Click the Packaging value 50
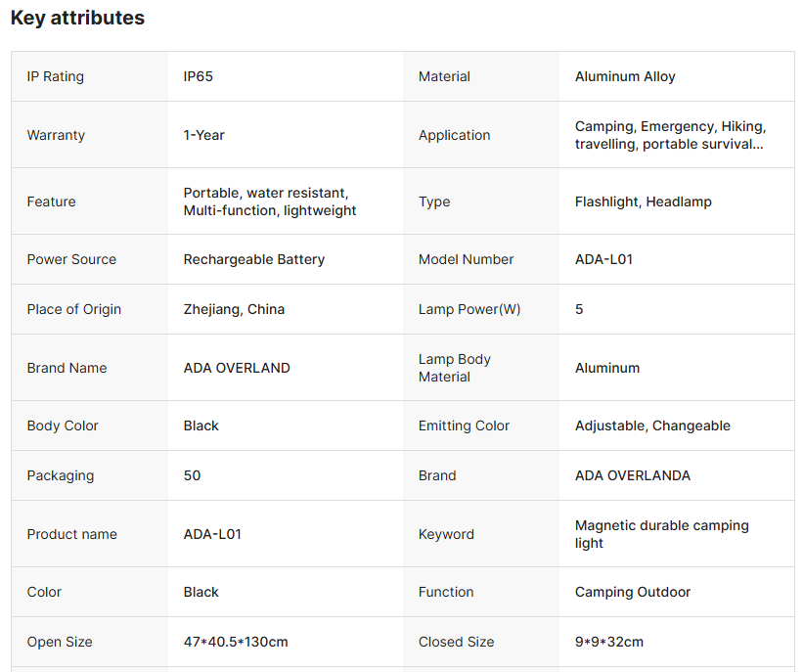The height and width of the screenshot is (672, 803). pyautogui.click(x=192, y=475)
